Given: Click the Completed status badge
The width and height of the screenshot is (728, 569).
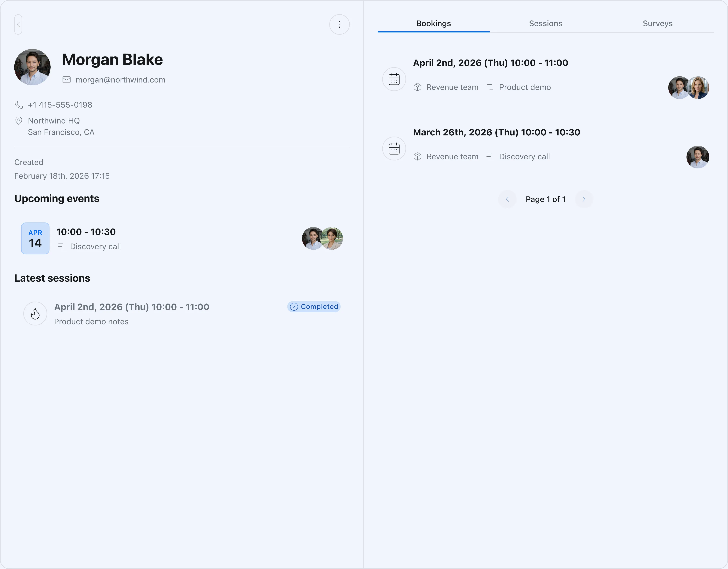Looking at the screenshot, I should click(x=314, y=307).
